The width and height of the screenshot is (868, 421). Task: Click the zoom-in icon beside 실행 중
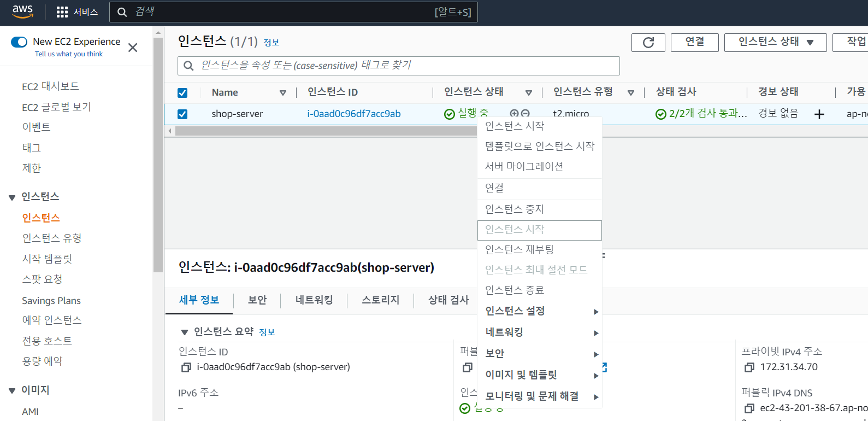point(514,113)
